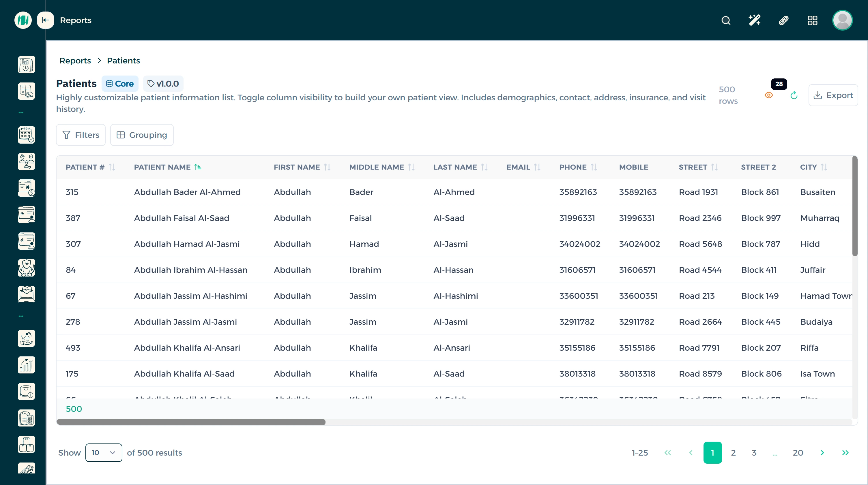868x485 pixels.
Task: Click the Patients breadcrumb link
Action: coord(123,61)
